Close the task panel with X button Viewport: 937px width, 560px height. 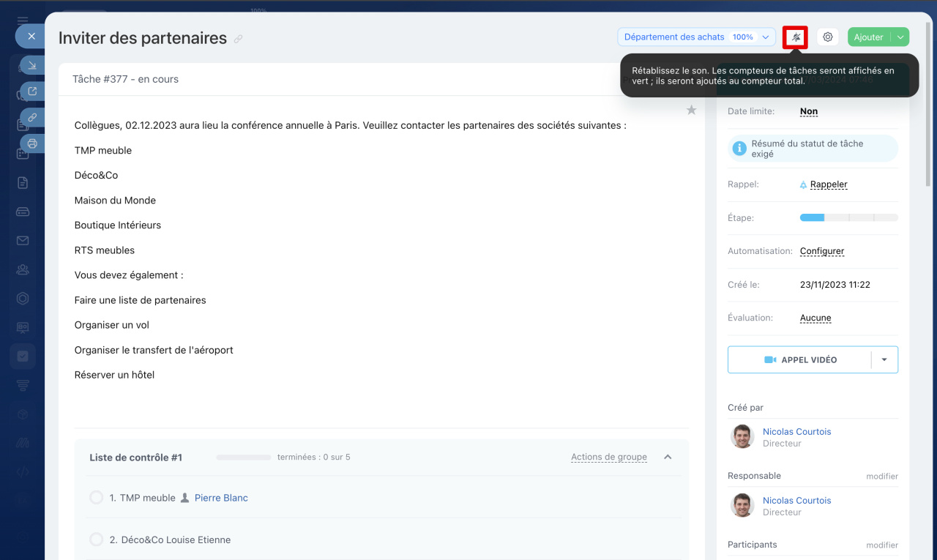[x=31, y=36]
